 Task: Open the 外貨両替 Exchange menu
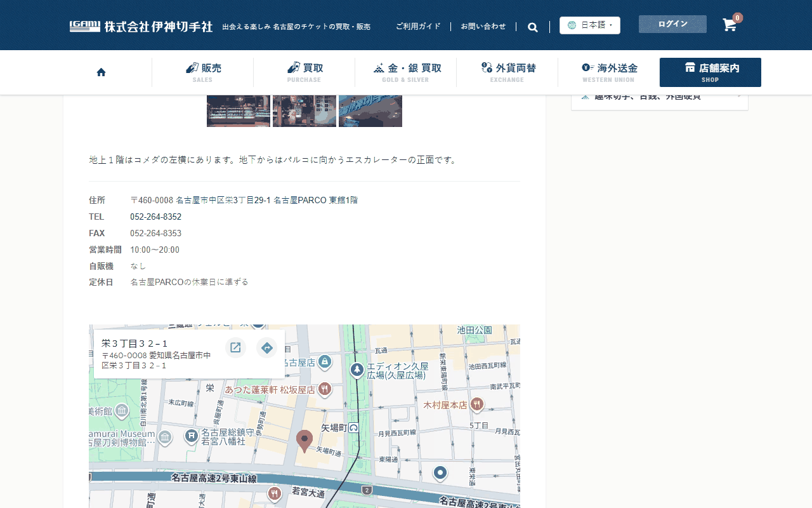(507, 72)
